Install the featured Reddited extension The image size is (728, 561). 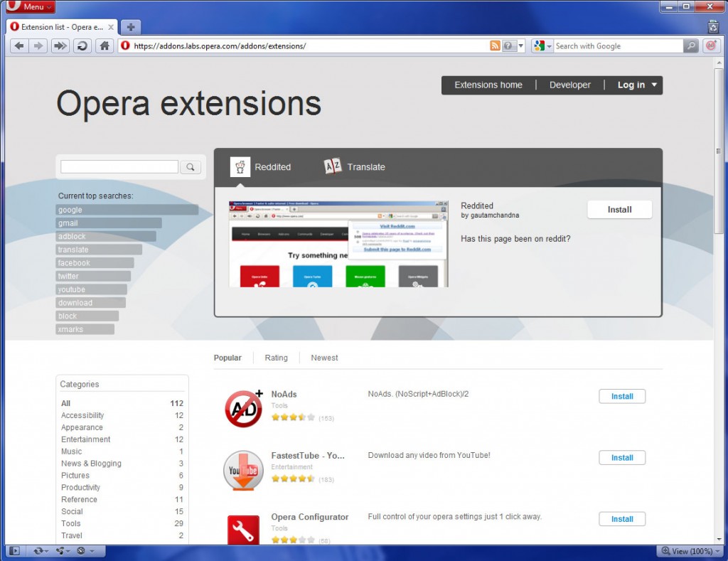[x=619, y=210]
